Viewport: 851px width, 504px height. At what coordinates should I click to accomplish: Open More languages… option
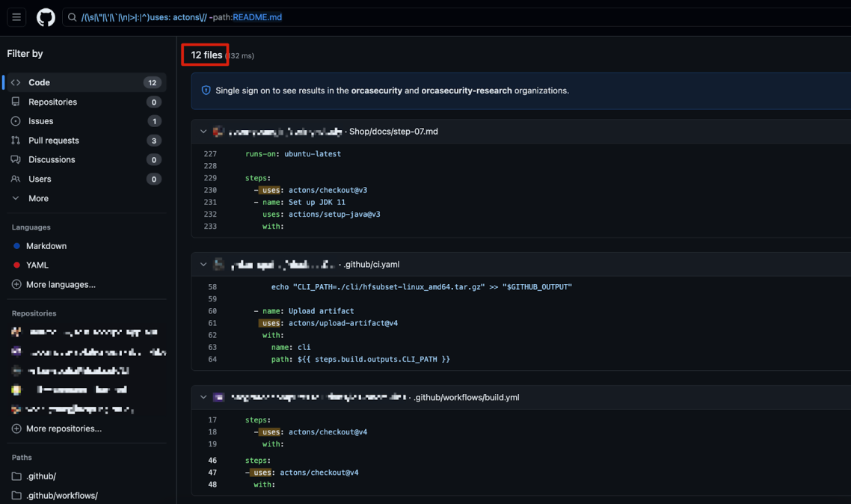coord(61,284)
